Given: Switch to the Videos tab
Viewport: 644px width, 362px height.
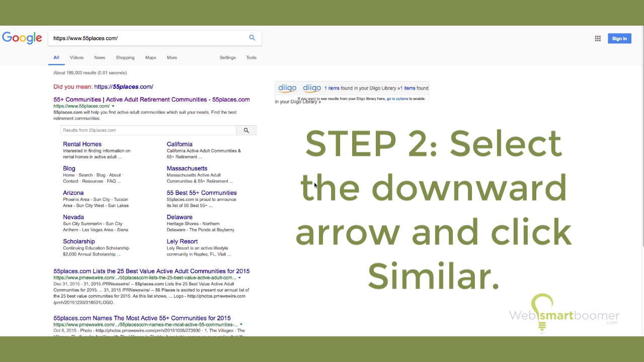Looking at the screenshot, I should [76, 57].
